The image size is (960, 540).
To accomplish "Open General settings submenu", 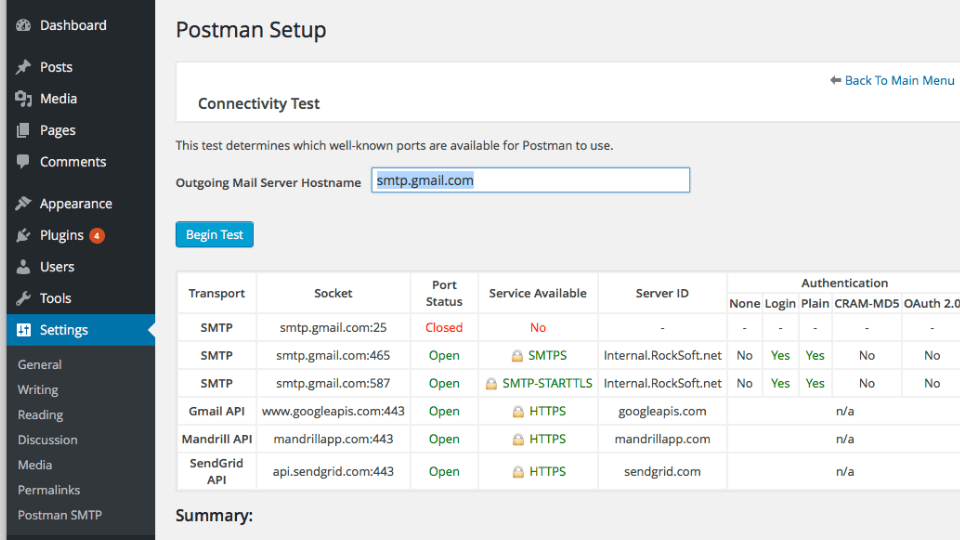I will (40, 364).
